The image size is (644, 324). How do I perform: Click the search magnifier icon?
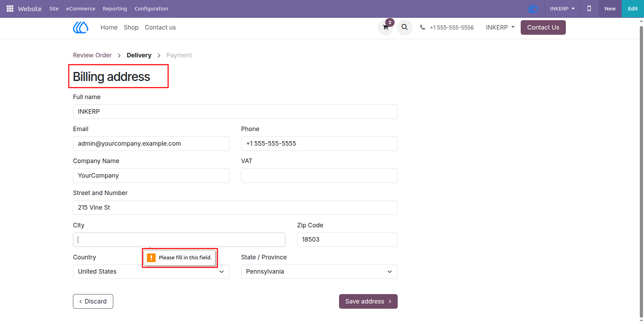pyautogui.click(x=405, y=27)
